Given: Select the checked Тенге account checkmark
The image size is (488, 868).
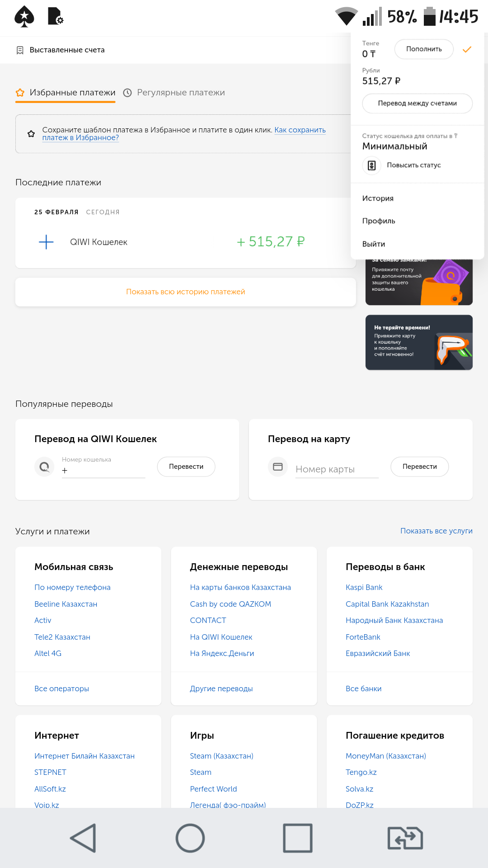Looking at the screenshot, I should coord(467,49).
